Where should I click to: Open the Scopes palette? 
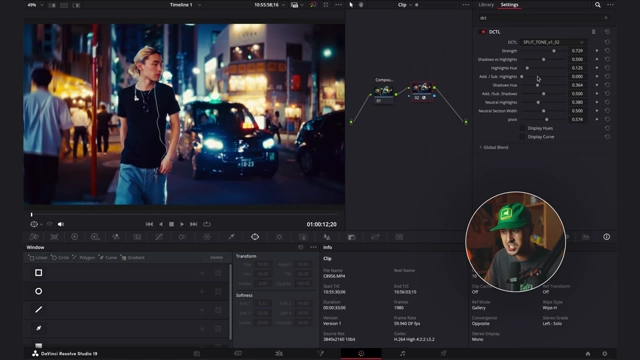point(586,237)
